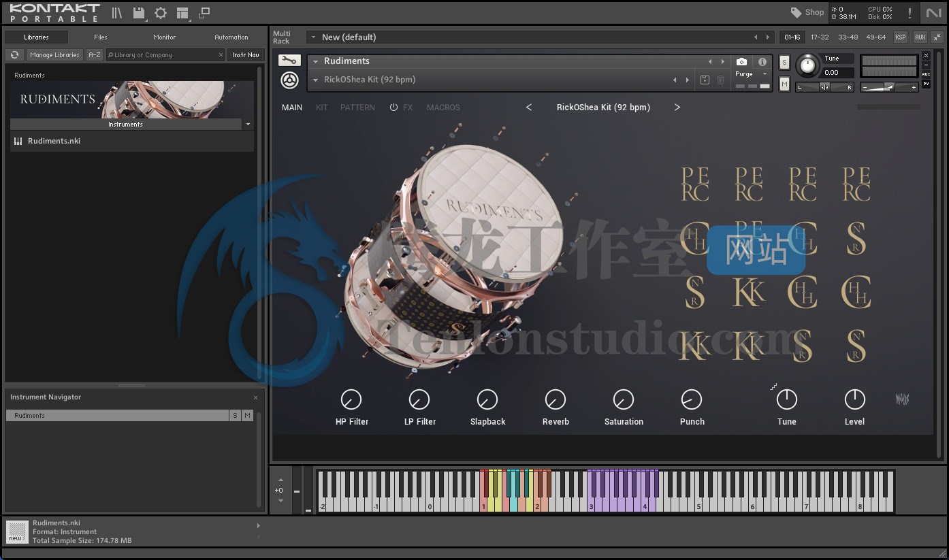Mute the Rudiments instrument in header
This screenshot has height=560, width=949.
[x=784, y=84]
